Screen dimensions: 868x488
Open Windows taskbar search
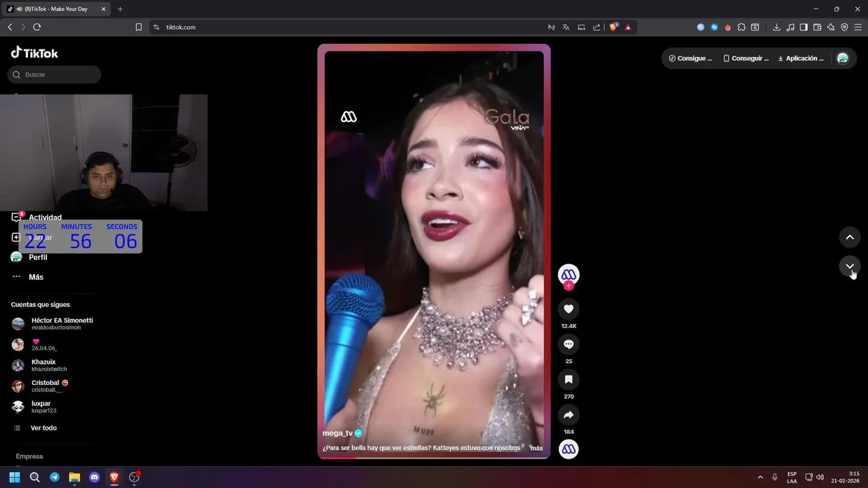click(35, 477)
